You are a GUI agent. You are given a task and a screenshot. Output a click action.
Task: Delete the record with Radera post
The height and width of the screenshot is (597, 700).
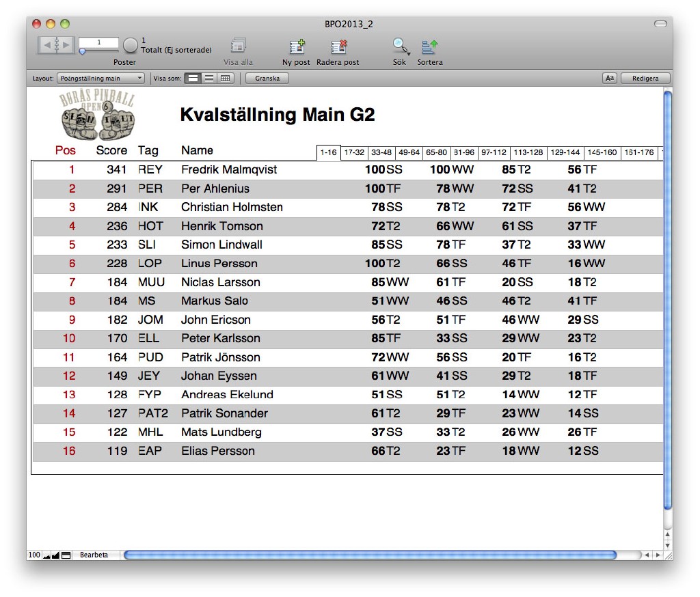[x=338, y=46]
